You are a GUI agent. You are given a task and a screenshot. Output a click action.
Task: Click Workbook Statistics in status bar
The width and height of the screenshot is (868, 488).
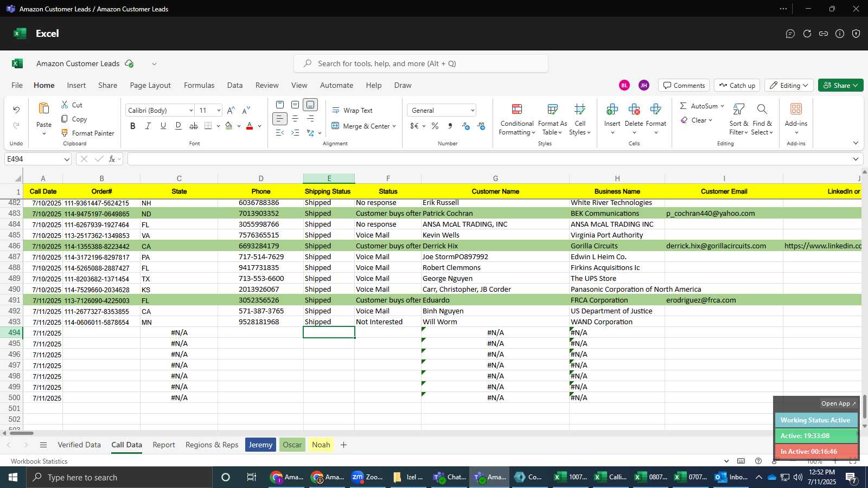39,461
